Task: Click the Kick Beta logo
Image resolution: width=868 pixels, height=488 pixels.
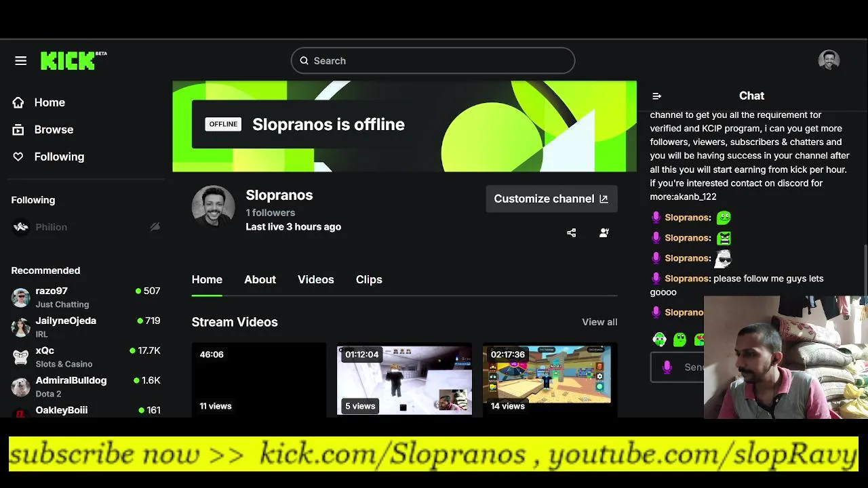Action: [x=73, y=60]
